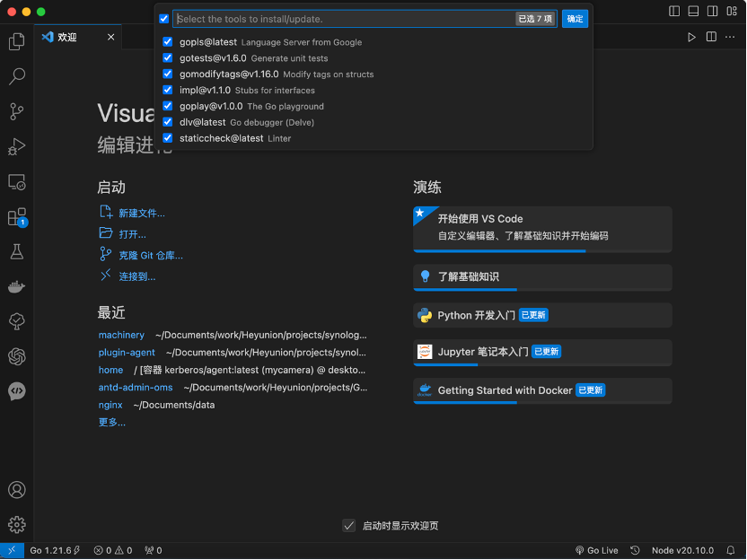Split the editor with split icon
The height and width of the screenshot is (560, 747).
coord(711,37)
